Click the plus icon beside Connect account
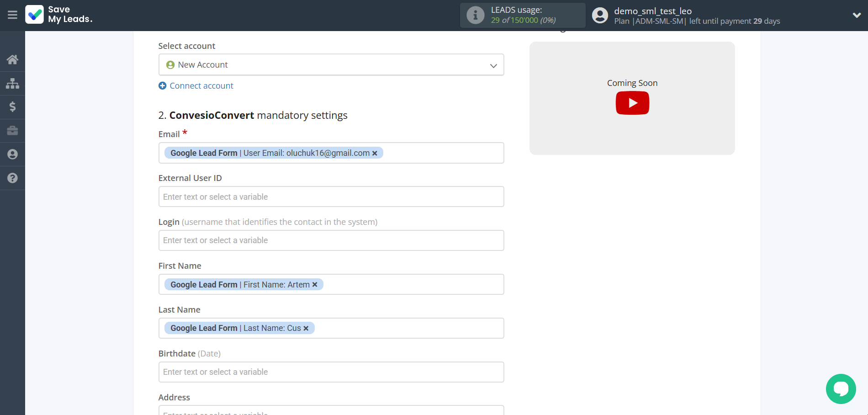This screenshot has width=868, height=415. (x=162, y=86)
